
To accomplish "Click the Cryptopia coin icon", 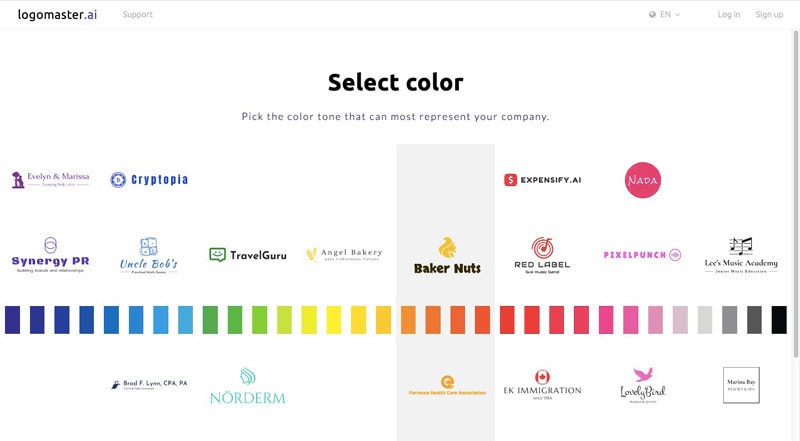I will point(118,180).
